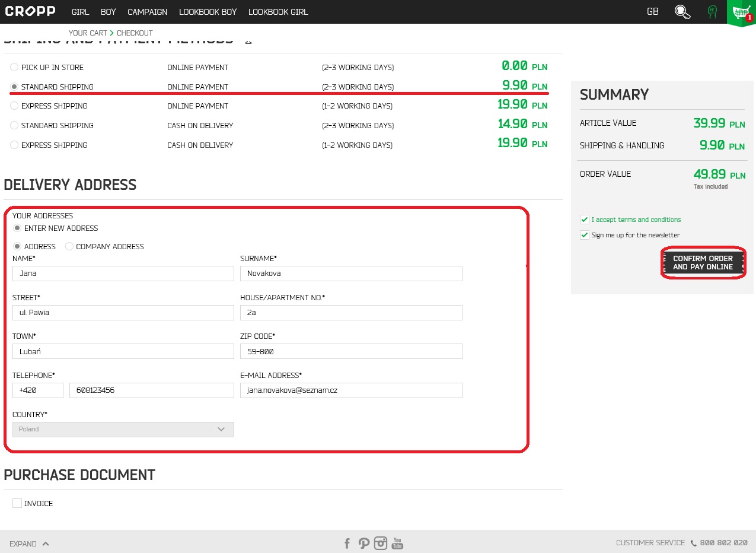Open the Pinterest icon in footer

point(364,544)
